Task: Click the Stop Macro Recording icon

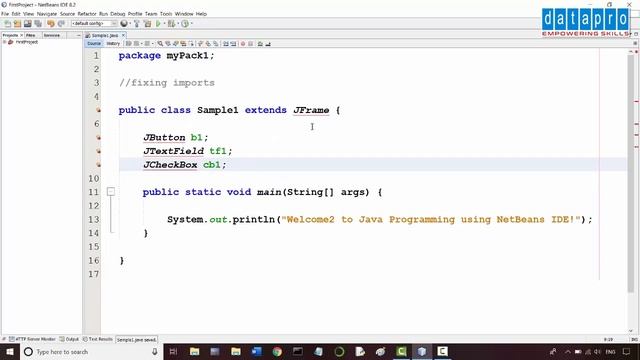Action: 251,44
